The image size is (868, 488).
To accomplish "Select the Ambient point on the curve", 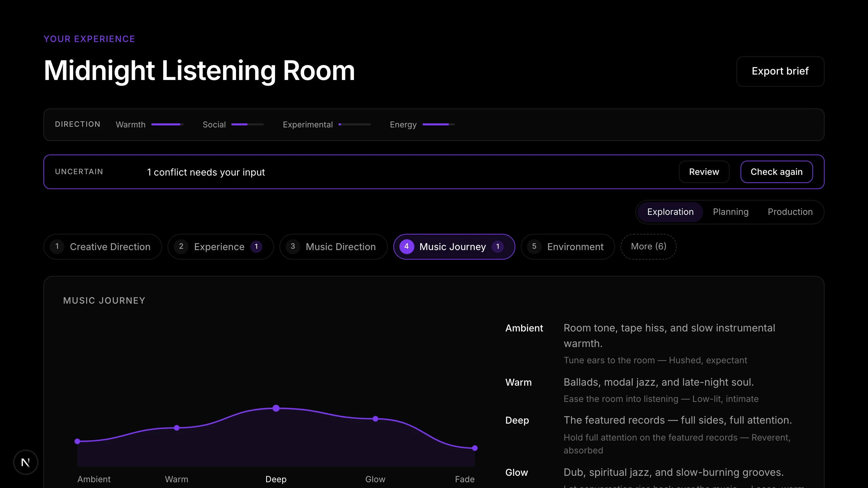I will pos(77,441).
